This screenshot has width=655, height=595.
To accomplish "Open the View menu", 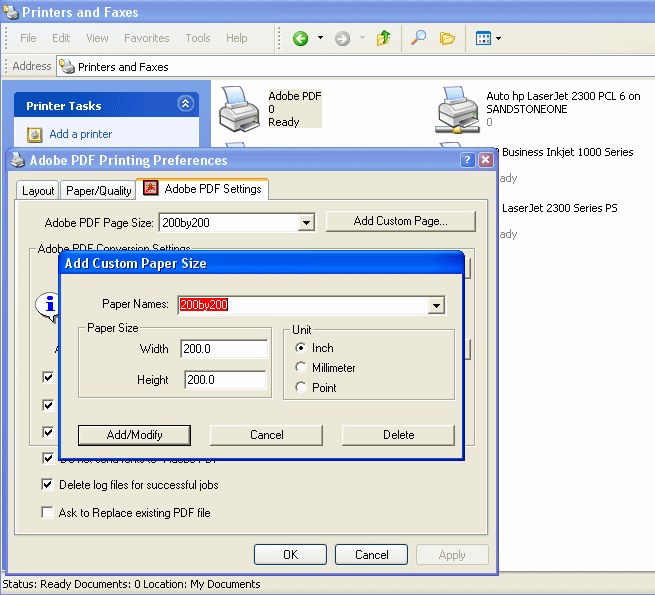I will point(97,38).
